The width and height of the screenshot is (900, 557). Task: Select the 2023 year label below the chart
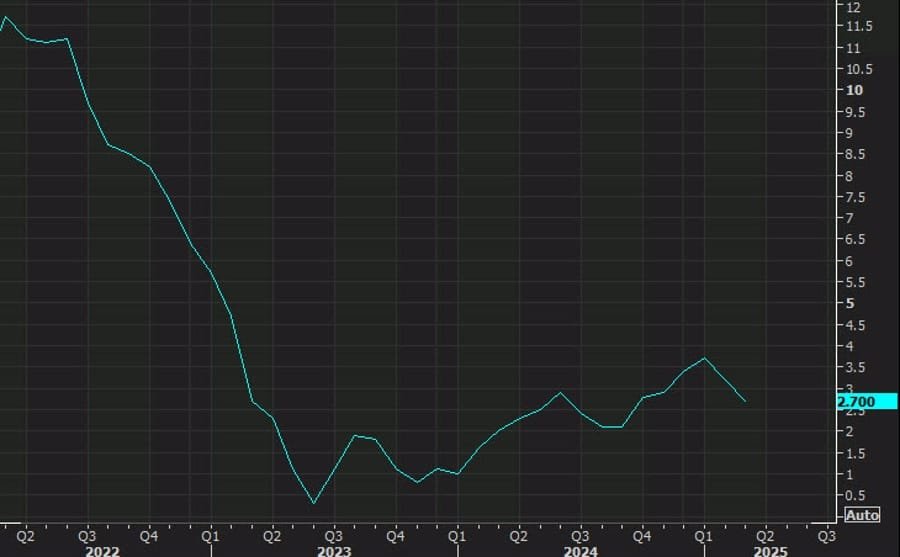(x=332, y=550)
